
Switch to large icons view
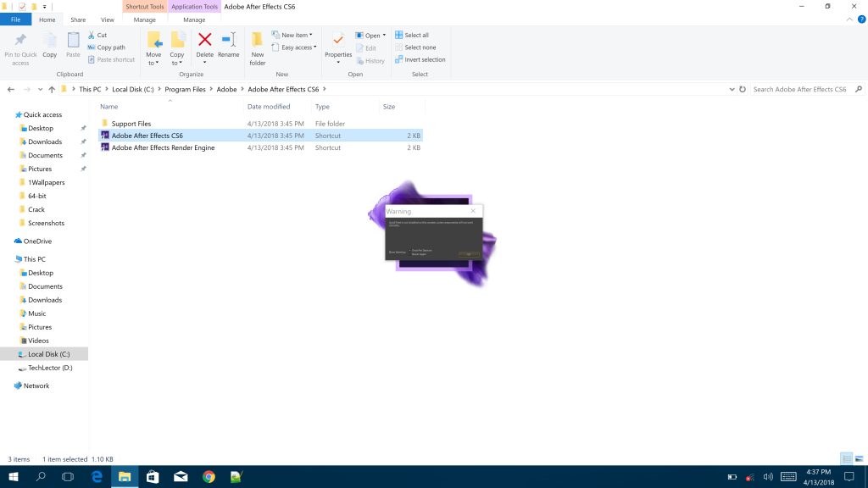pyautogui.click(x=860, y=458)
